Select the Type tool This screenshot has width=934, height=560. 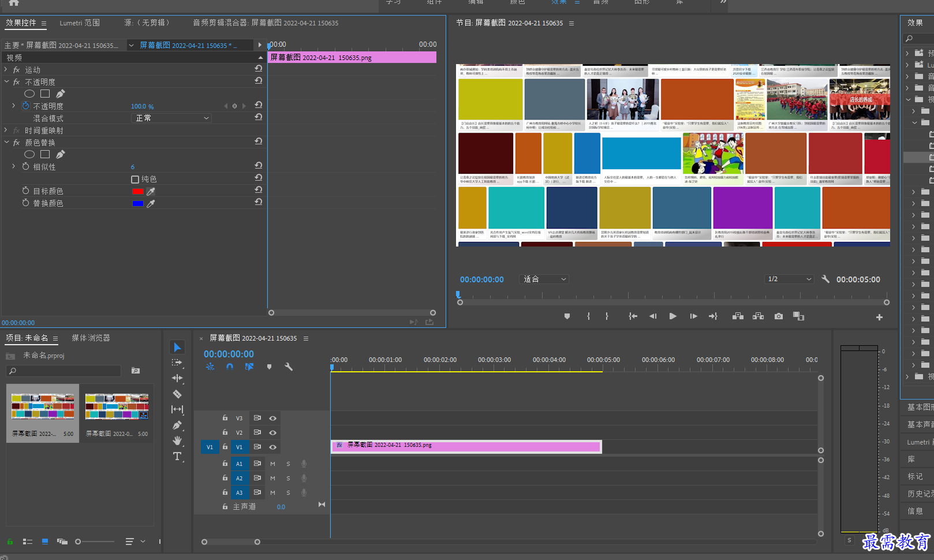177,456
